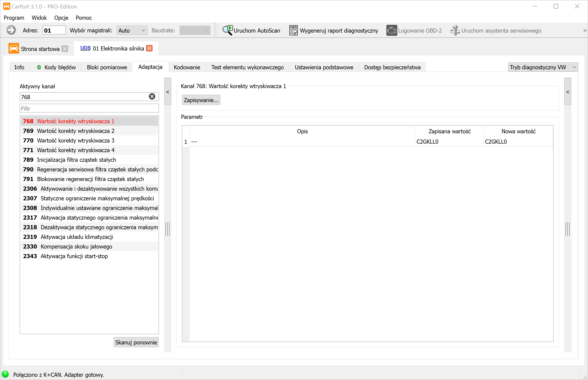Select the Adaptacja tab

(x=150, y=67)
